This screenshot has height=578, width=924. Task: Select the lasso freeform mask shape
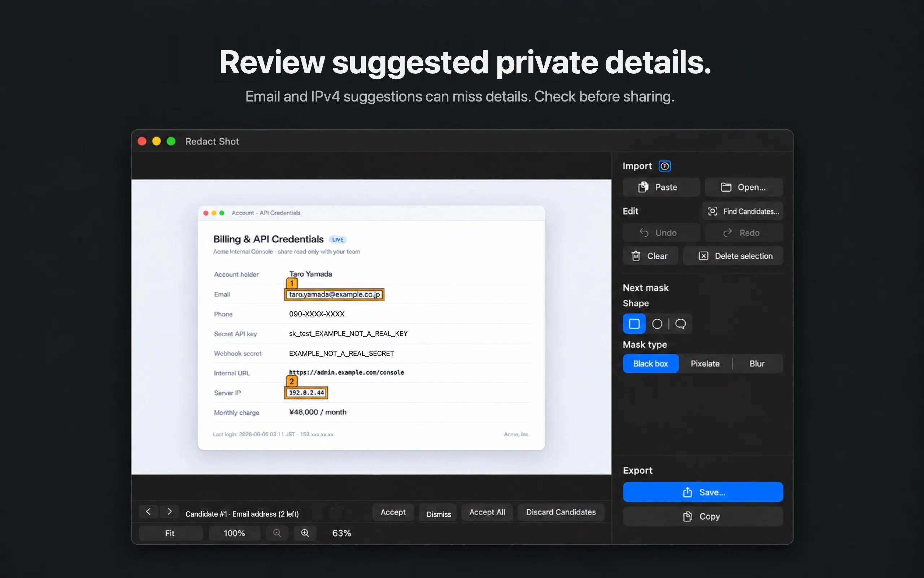pos(680,324)
